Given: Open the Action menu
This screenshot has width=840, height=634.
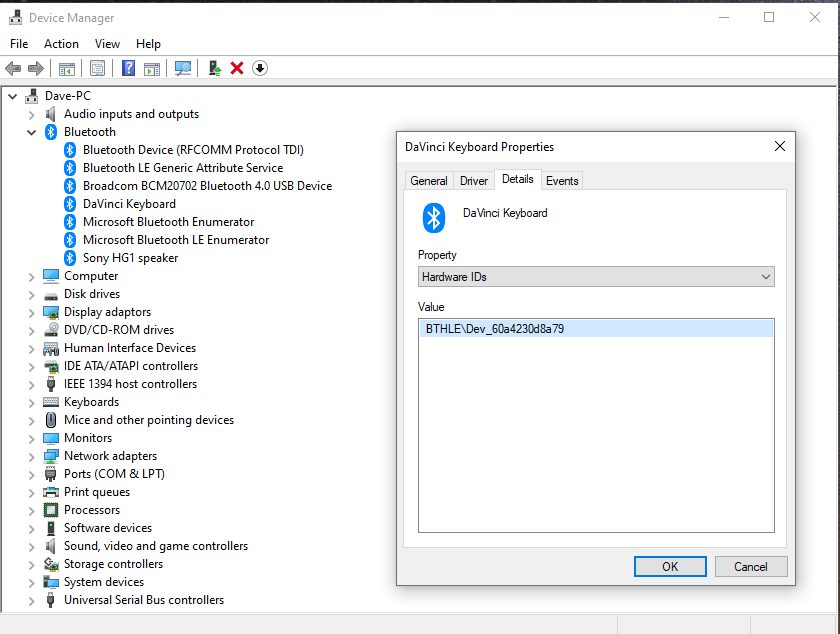Looking at the screenshot, I should click(x=61, y=44).
